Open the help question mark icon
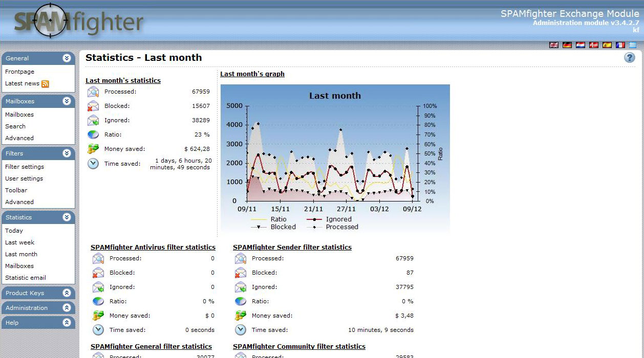This screenshot has height=358, width=644. pos(629,58)
